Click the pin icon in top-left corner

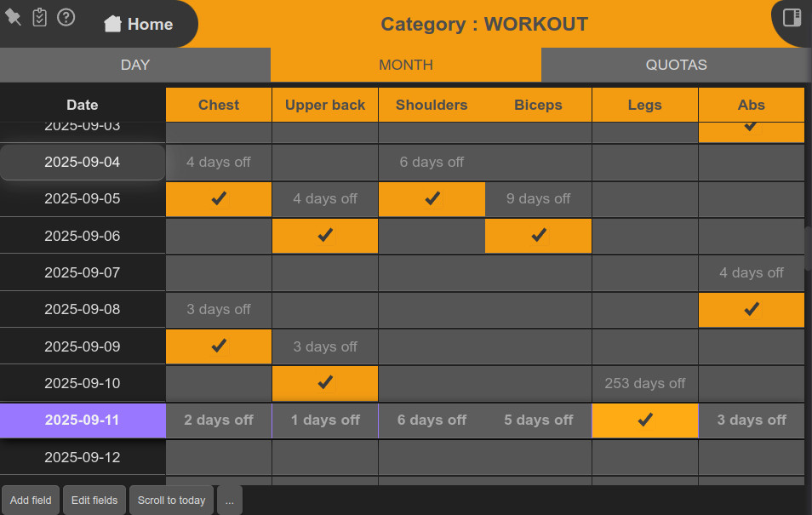tap(13, 17)
